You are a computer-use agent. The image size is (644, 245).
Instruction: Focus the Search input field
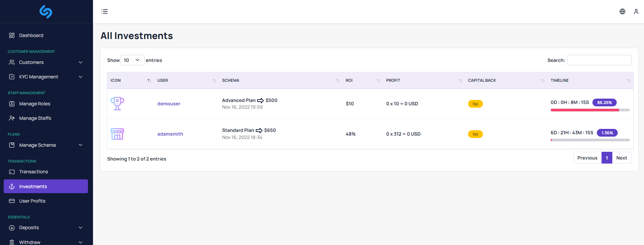point(599,60)
